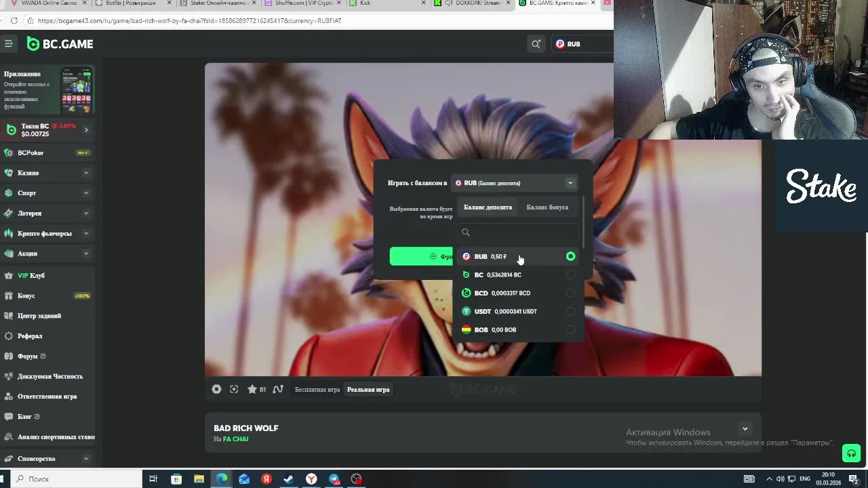The height and width of the screenshot is (488, 868).
Task: Select the BOB 0,00 balance radio
Action: [x=570, y=329]
